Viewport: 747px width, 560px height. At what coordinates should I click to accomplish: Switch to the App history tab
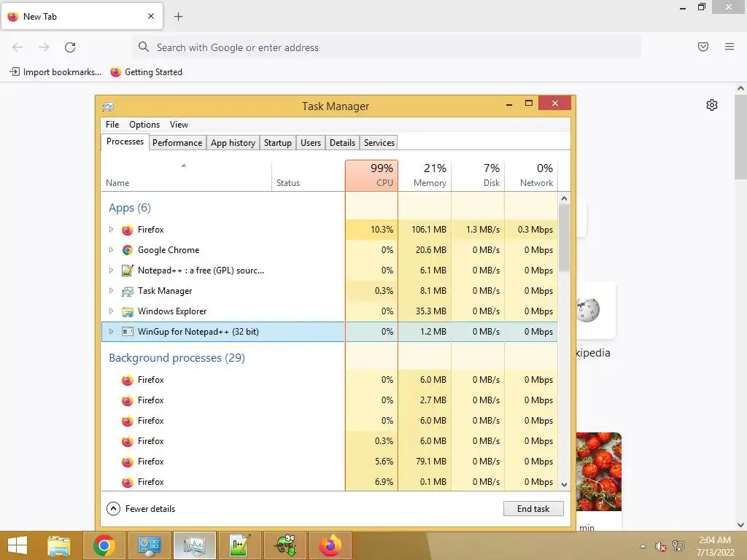(233, 143)
